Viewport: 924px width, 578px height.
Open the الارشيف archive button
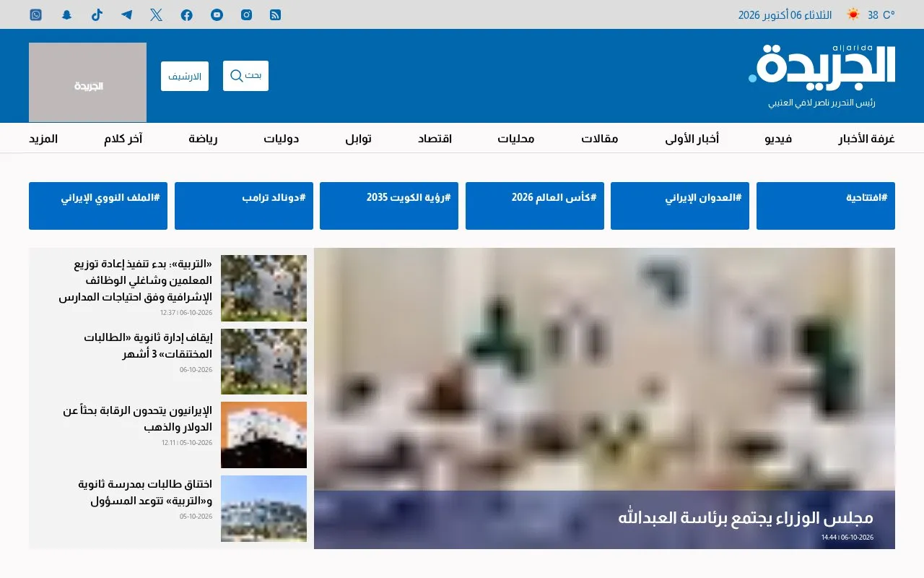pos(185,76)
